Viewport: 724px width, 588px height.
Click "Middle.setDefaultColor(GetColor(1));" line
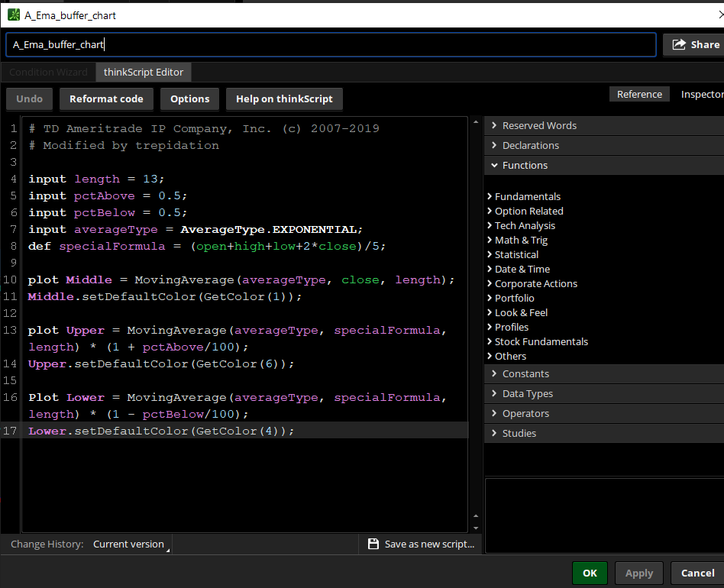164,297
